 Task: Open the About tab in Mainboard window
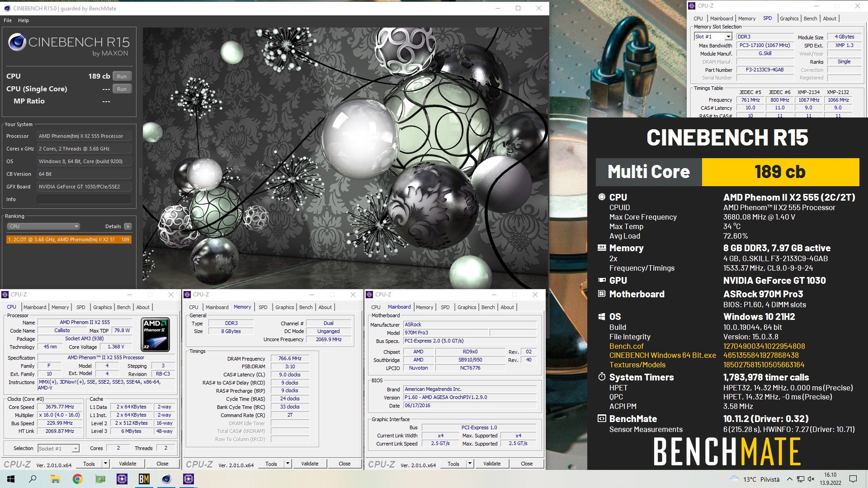click(x=507, y=307)
